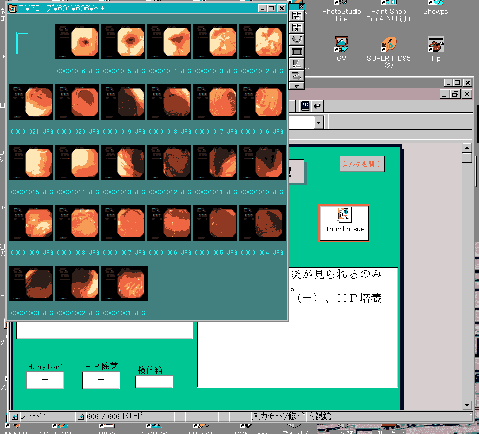Screen dimensions: 479x434
Task: Click the dark book icon in the toolbar
Action: pos(305,106)
